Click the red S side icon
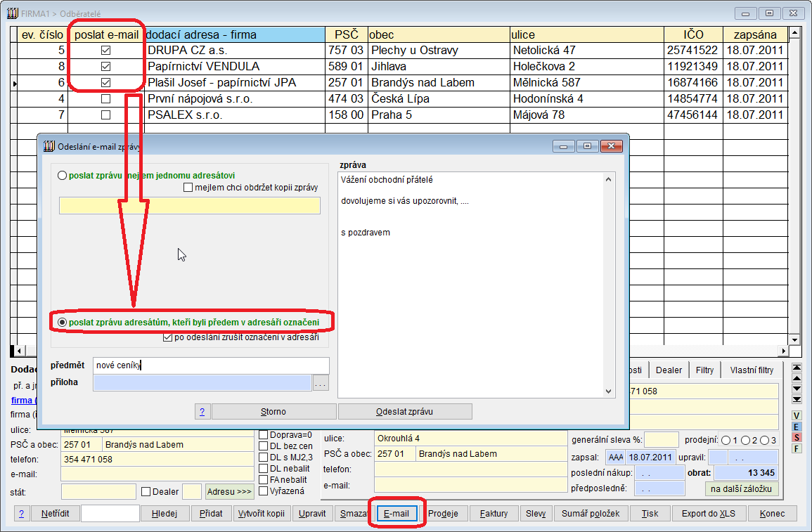The image size is (812, 532). pos(797,437)
